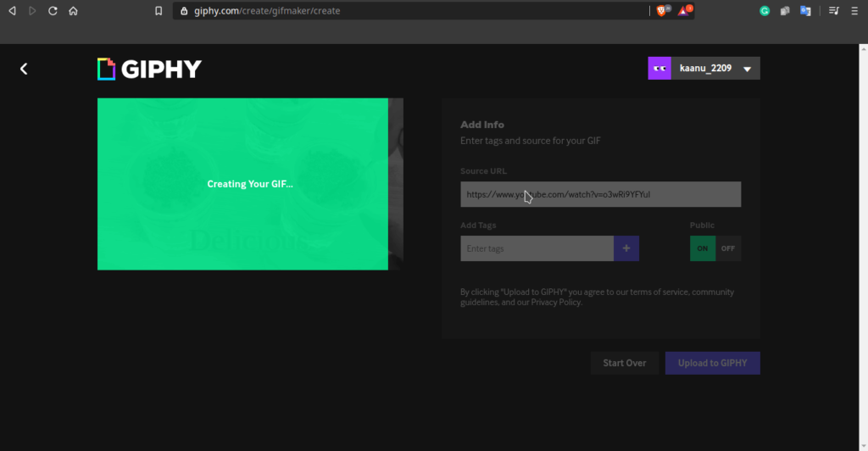The width and height of the screenshot is (868, 451).
Task: Add tag with the plus button
Action: pyautogui.click(x=626, y=248)
